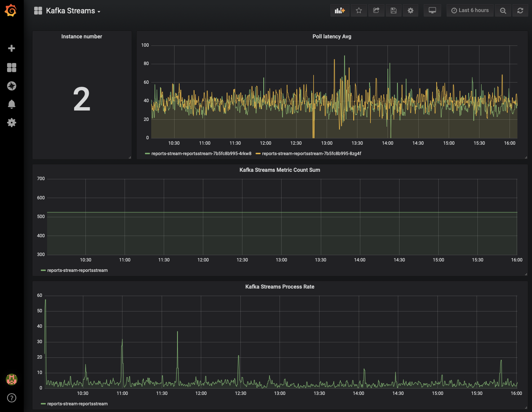Open dashboard settings gear in top bar
This screenshot has height=412, width=532.
[x=410, y=11]
